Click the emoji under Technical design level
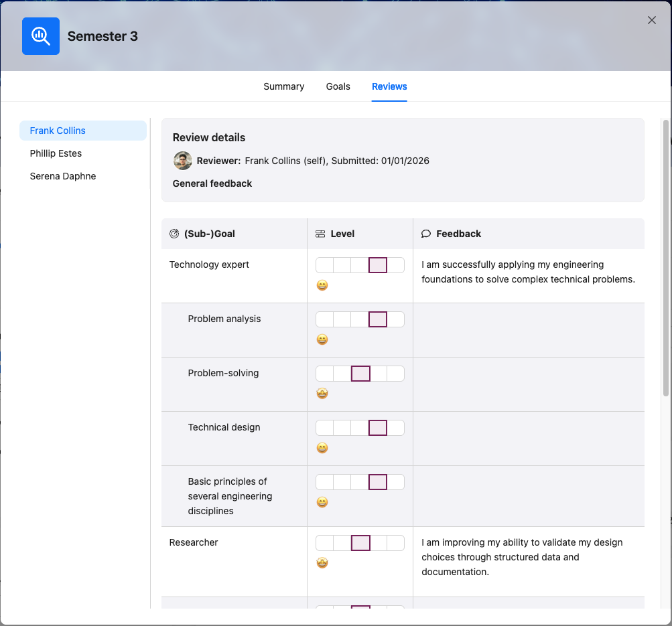 322,448
